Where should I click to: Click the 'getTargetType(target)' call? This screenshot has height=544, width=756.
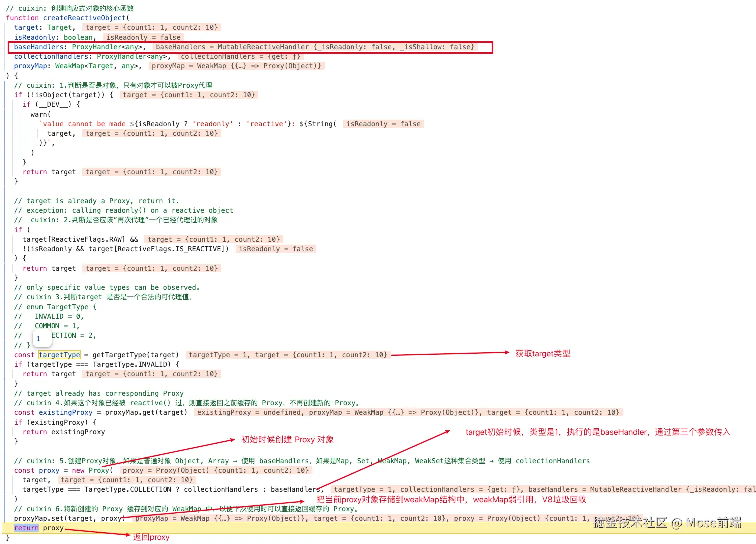pyautogui.click(x=136, y=355)
